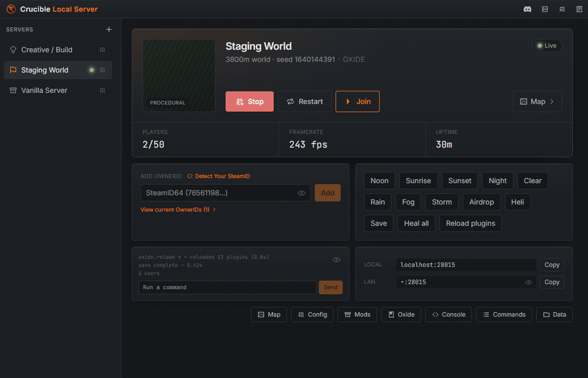
Task: Open settings sliders for Creative / Build
Action: [102, 49]
